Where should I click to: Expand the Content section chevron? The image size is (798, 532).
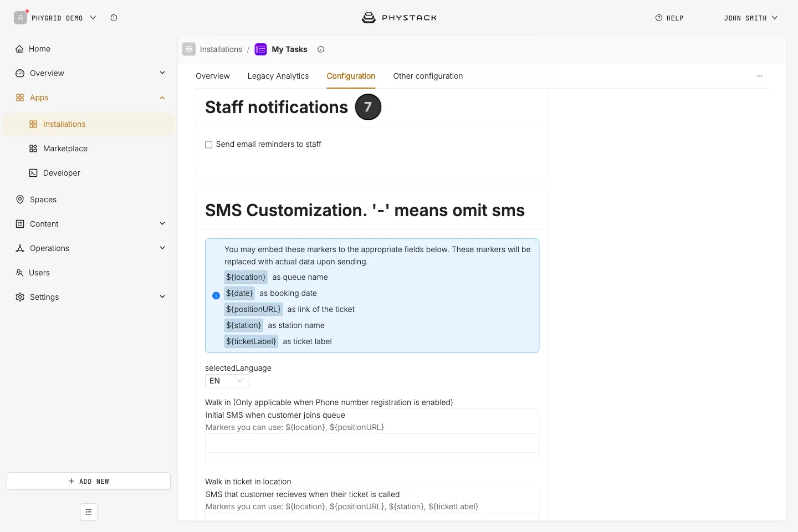(162, 223)
